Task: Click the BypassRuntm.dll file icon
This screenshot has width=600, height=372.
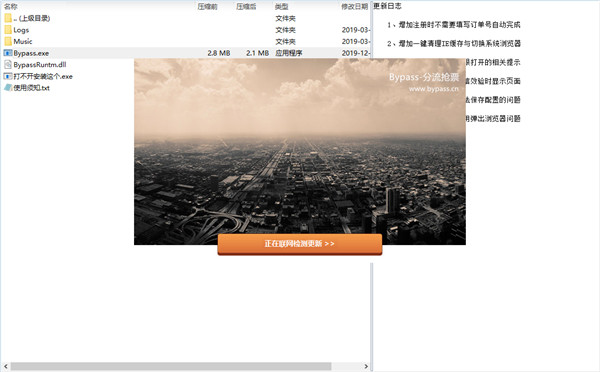Action: tap(8, 64)
